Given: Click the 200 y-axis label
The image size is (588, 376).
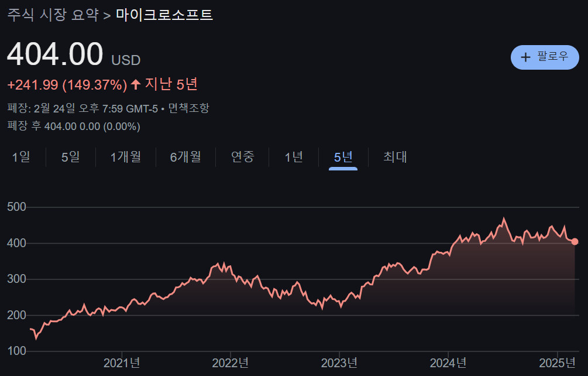Looking at the screenshot, I should (x=16, y=315).
